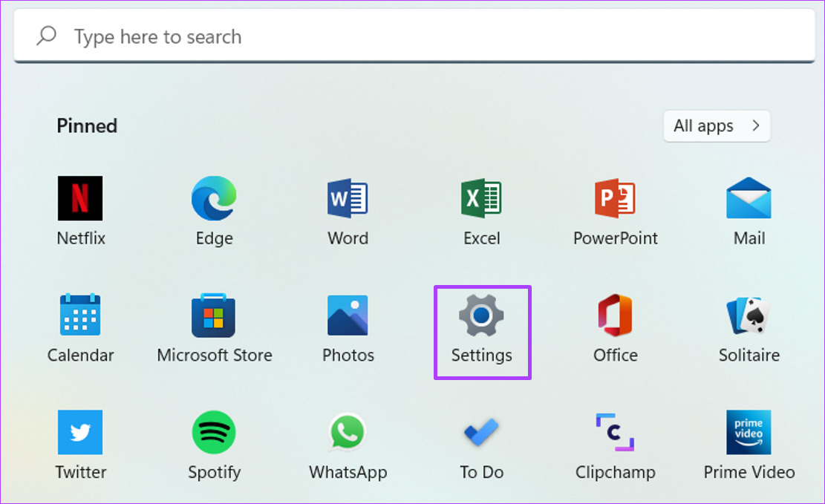Click the Pinned section heading
The height and width of the screenshot is (504, 825).
click(x=87, y=125)
